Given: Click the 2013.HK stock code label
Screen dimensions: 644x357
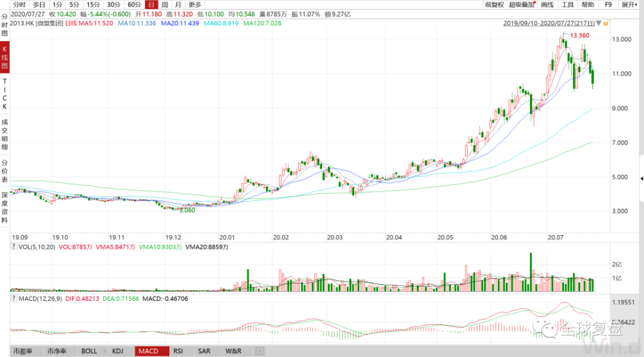Looking at the screenshot, I should pos(22,23).
